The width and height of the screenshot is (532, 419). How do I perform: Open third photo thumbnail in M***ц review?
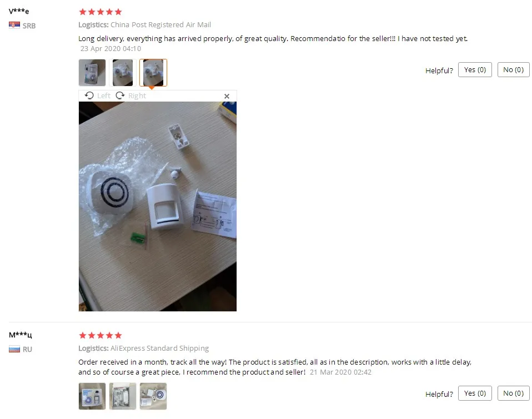click(153, 396)
